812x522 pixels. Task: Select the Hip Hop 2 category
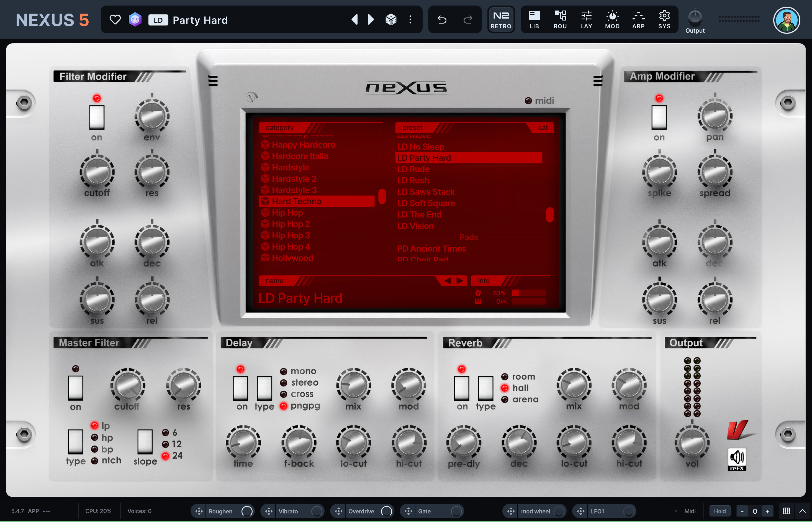[291, 224]
